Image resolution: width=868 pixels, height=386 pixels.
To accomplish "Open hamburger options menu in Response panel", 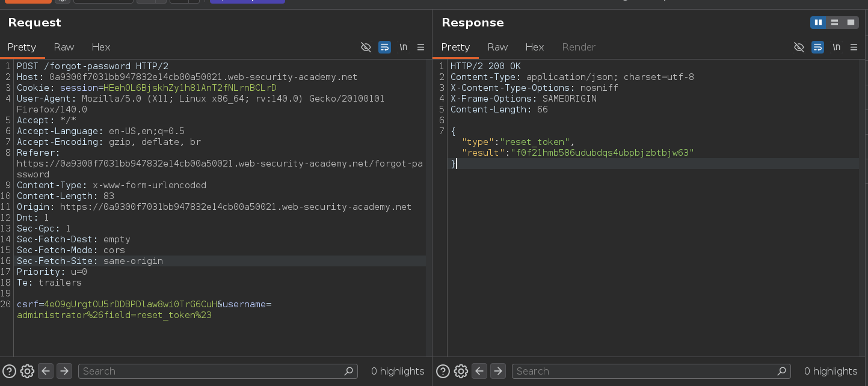I will [x=854, y=47].
